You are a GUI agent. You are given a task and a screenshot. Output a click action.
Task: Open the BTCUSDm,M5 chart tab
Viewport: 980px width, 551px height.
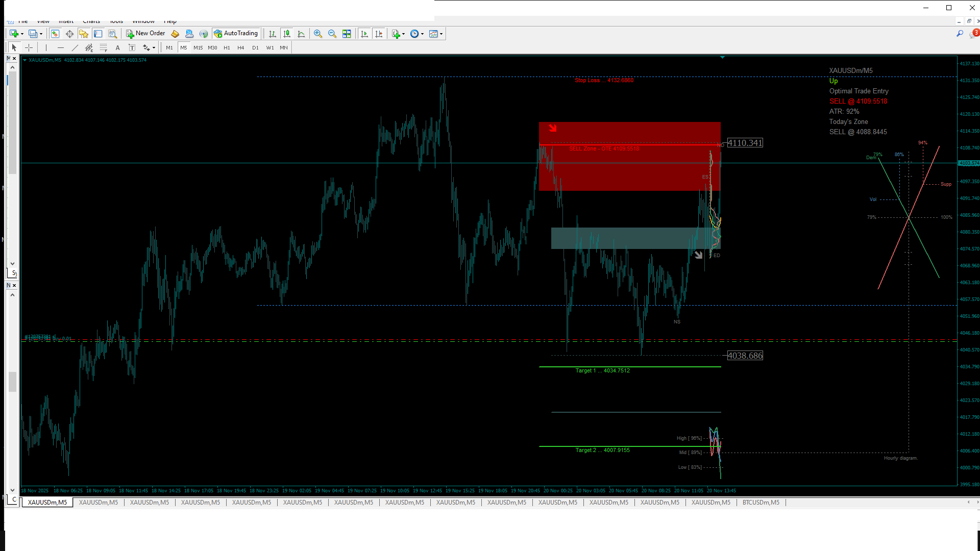[761, 503]
